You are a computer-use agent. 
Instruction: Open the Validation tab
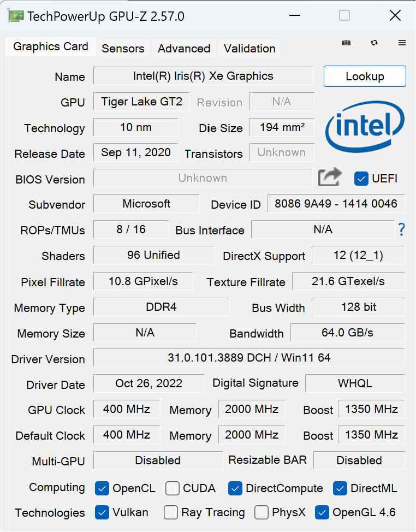[x=249, y=48]
